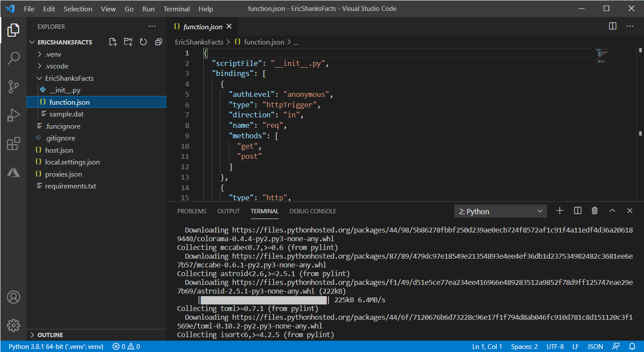Split the editor right

click(613, 26)
